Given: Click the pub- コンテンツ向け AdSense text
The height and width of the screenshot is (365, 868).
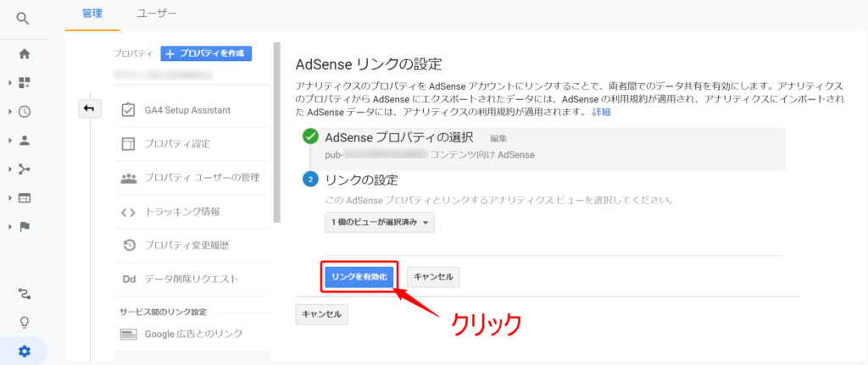Looking at the screenshot, I should coord(430,156).
